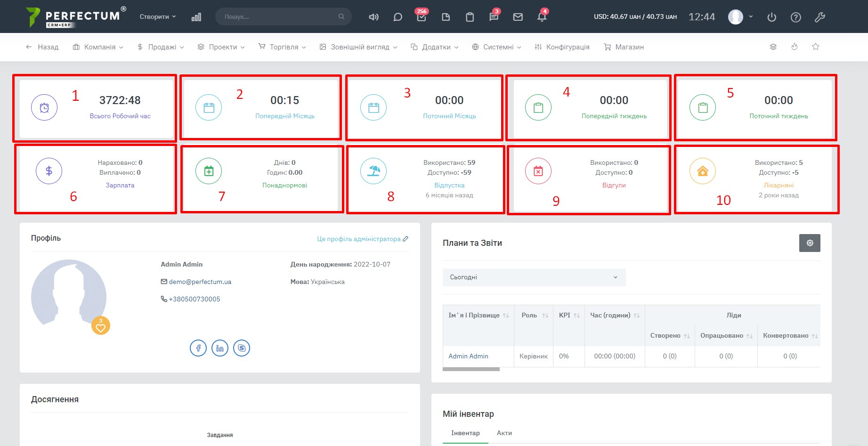
Task: Expand the Створити dropdown
Action: pos(158,16)
